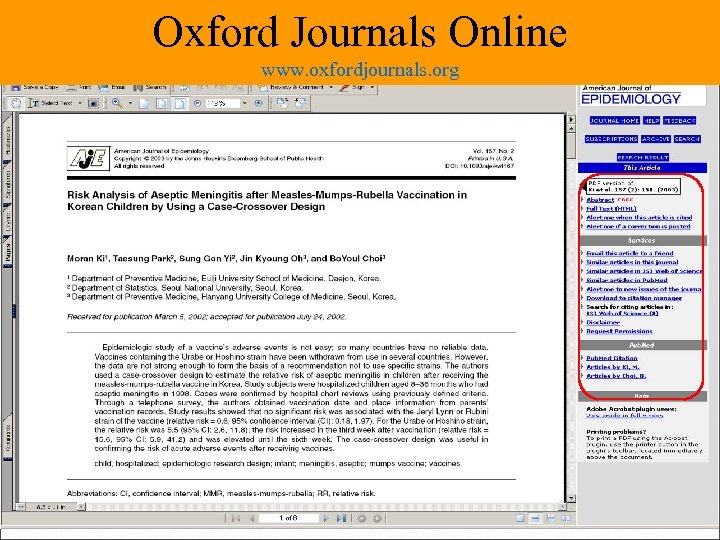The width and height of the screenshot is (720, 540).
Task: Go to previous page button
Action: click(252, 518)
